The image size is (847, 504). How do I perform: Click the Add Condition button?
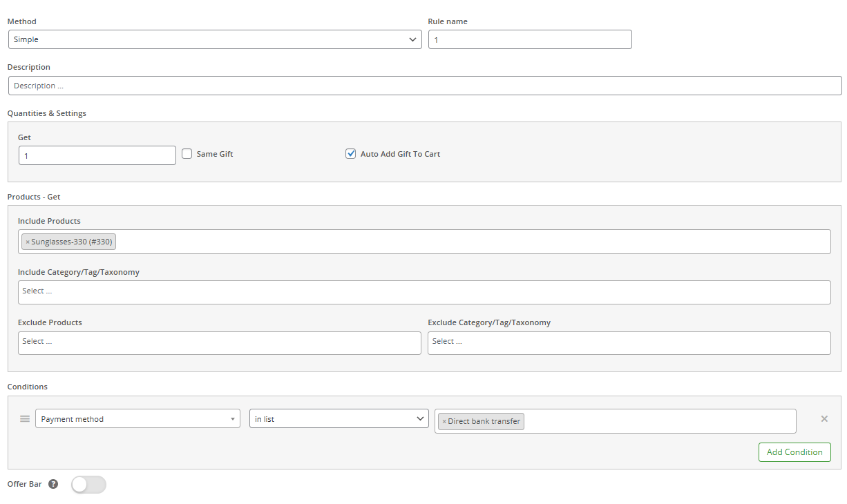(794, 452)
